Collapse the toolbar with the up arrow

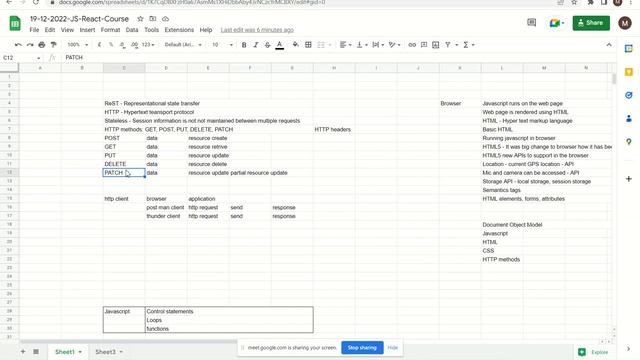point(609,45)
